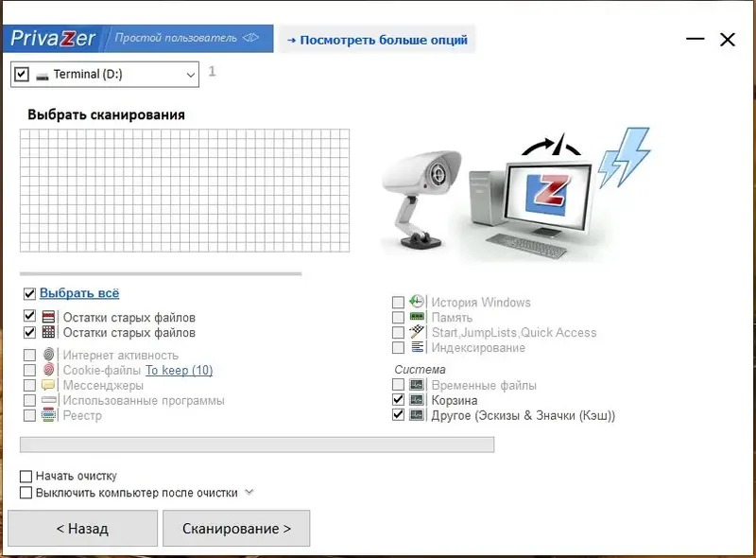Uncheck second Остатки старых файлов checkbox
756x558 pixels.
click(29, 332)
